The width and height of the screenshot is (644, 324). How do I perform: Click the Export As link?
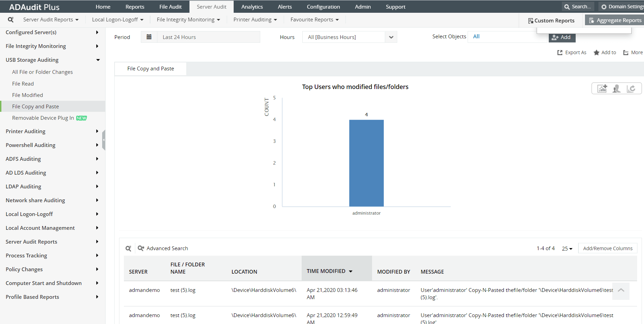572,52
